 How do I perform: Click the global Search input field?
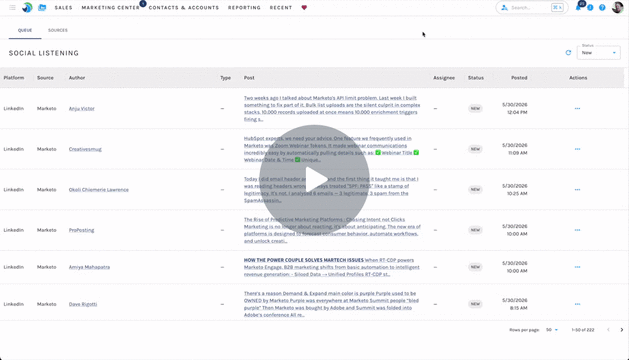(x=529, y=8)
